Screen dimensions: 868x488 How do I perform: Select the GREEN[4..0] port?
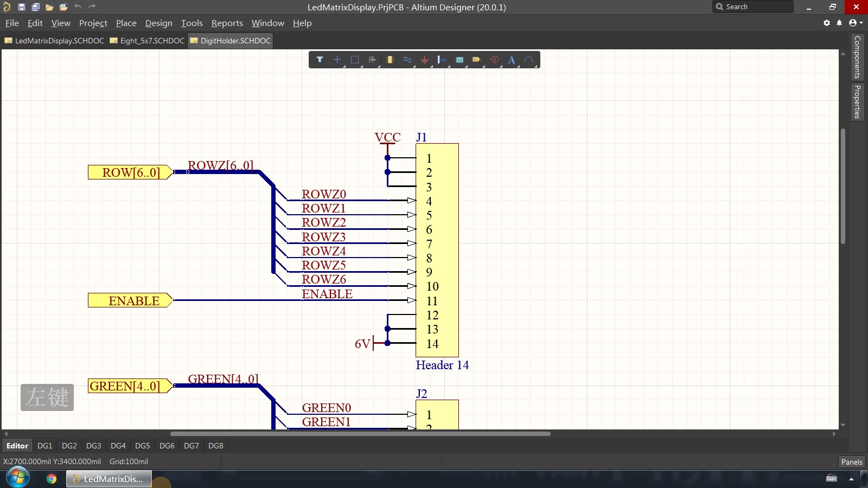tap(130, 386)
